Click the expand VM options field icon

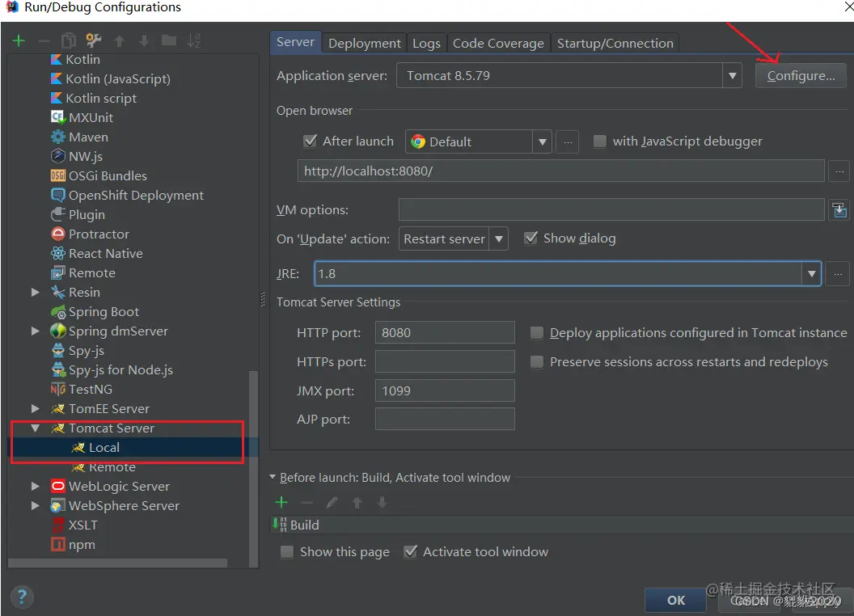(x=839, y=210)
